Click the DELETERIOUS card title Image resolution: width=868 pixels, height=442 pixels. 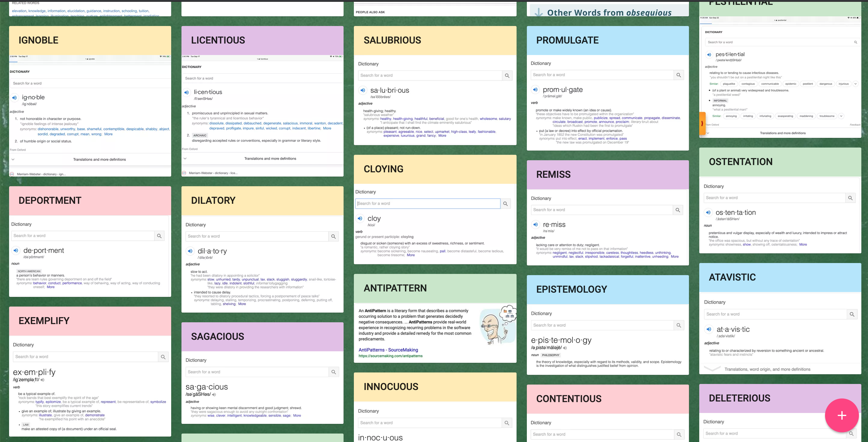(x=739, y=398)
